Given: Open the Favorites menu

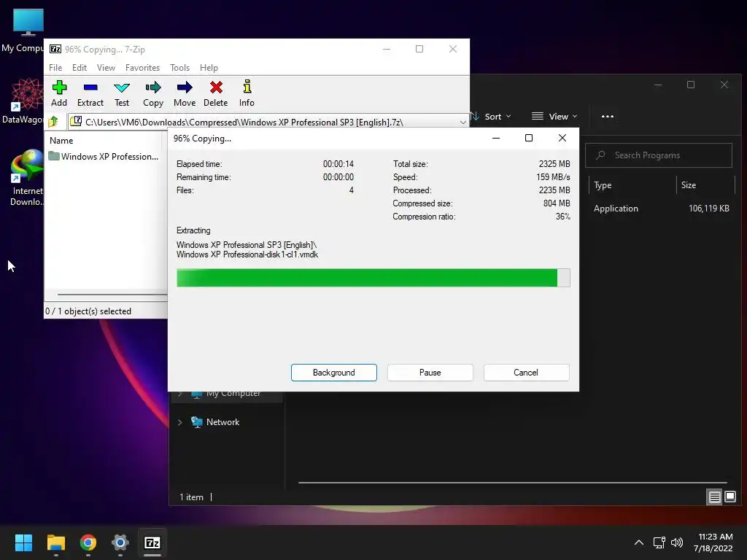Looking at the screenshot, I should [142, 68].
